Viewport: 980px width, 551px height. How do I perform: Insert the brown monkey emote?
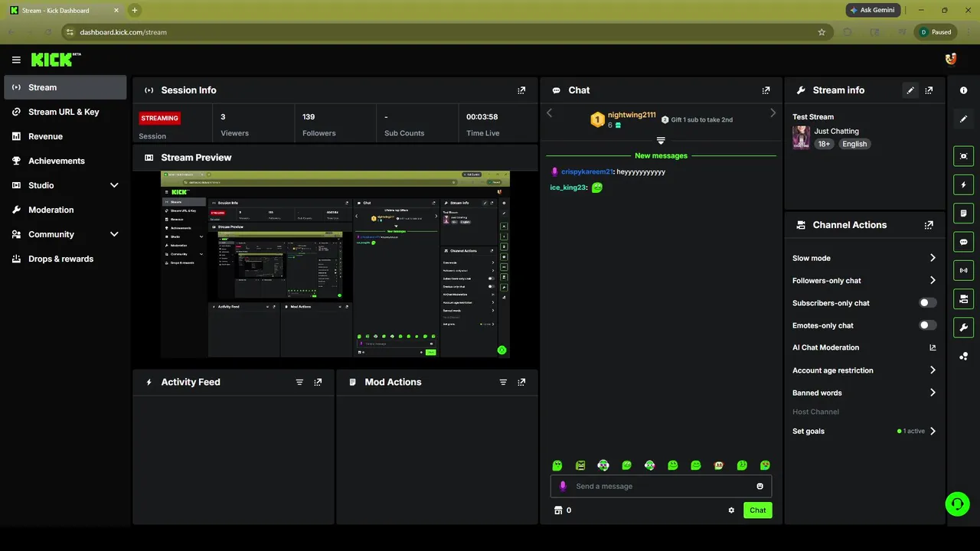tap(719, 465)
